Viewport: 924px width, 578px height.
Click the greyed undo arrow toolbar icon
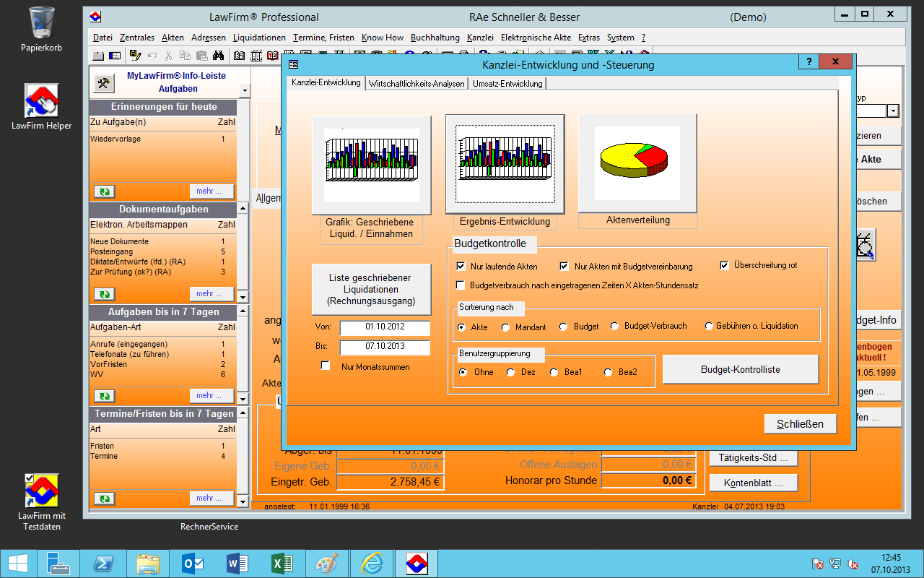pos(152,56)
